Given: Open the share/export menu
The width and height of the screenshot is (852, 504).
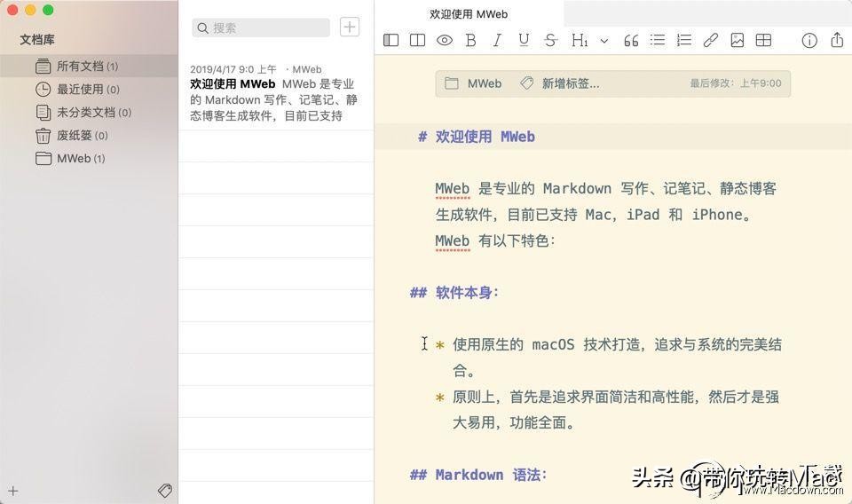Looking at the screenshot, I should pyautogui.click(x=837, y=40).
